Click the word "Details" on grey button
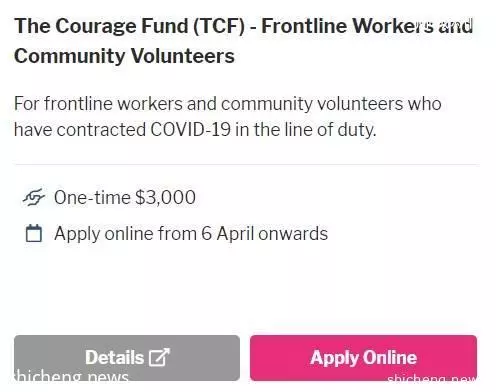This screenshot has height=392, width=496. [x=114, y=357]
